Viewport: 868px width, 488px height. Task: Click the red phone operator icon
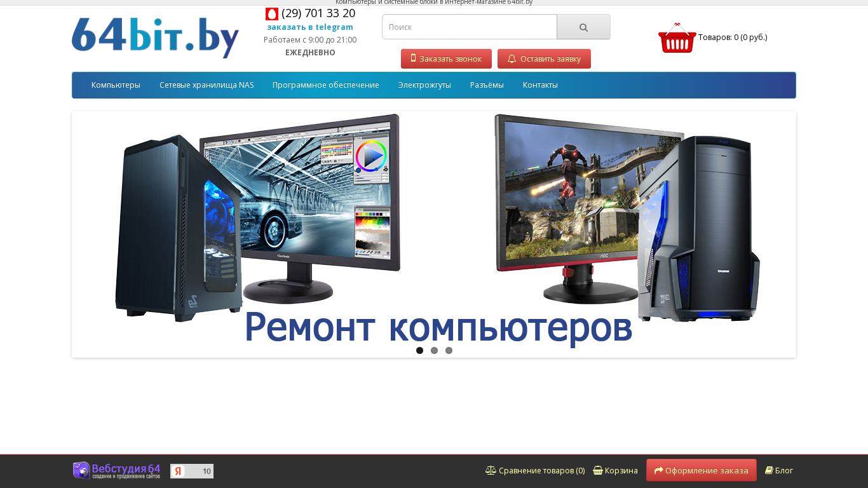(x=272, y=14)
